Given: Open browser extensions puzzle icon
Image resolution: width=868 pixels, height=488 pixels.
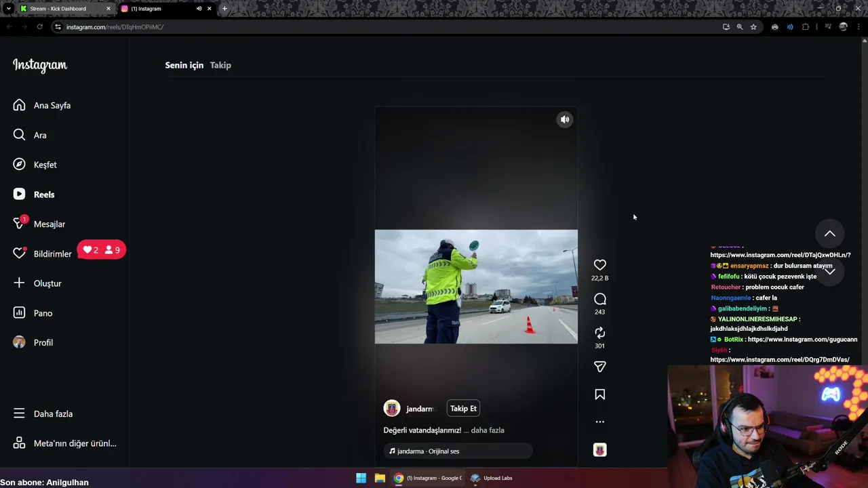Looking at the screenshot, I should point(806,27).
